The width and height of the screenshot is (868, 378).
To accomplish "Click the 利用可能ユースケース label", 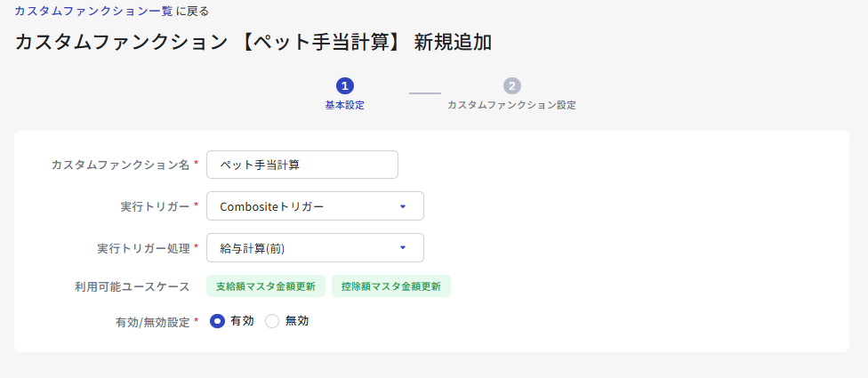I will point(133,286).
